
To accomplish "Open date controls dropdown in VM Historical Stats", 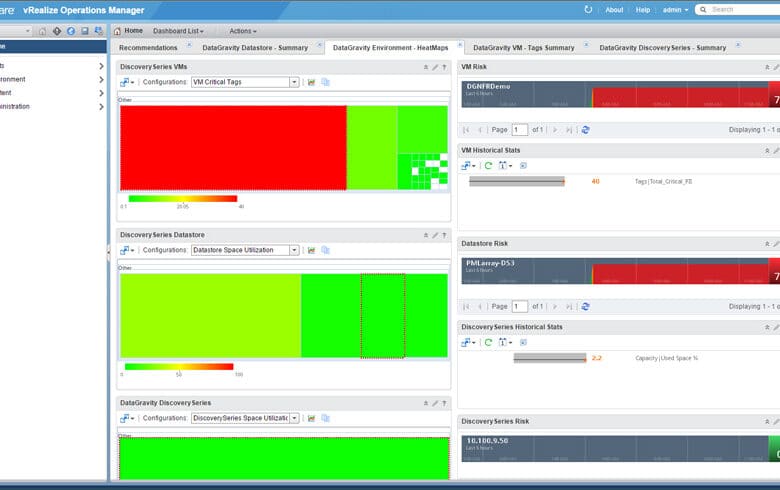I will [505, 166].
